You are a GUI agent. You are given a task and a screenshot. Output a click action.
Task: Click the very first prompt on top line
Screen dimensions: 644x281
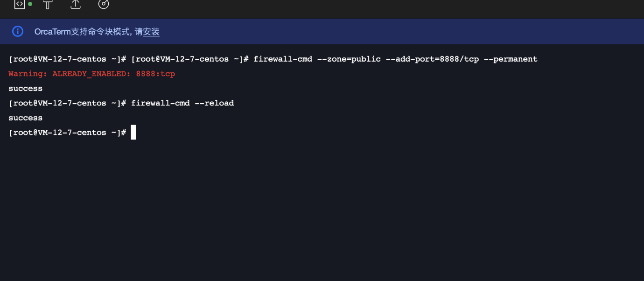pos(67,59)
